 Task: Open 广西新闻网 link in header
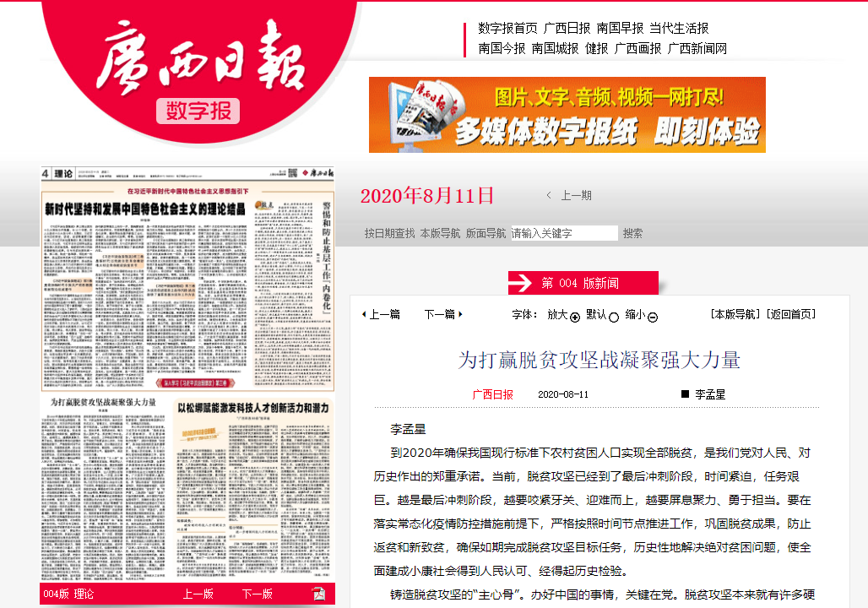[697, 48]
